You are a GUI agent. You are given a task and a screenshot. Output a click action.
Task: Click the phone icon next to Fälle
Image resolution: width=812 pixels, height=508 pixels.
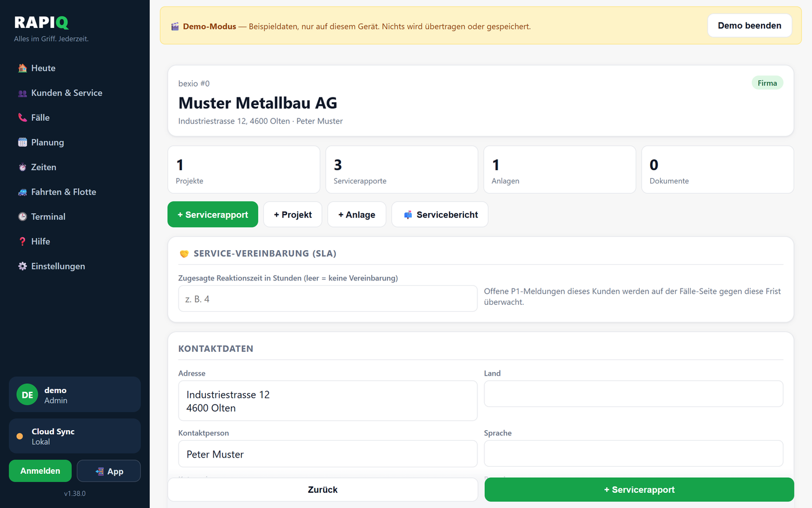pos(23,118)
